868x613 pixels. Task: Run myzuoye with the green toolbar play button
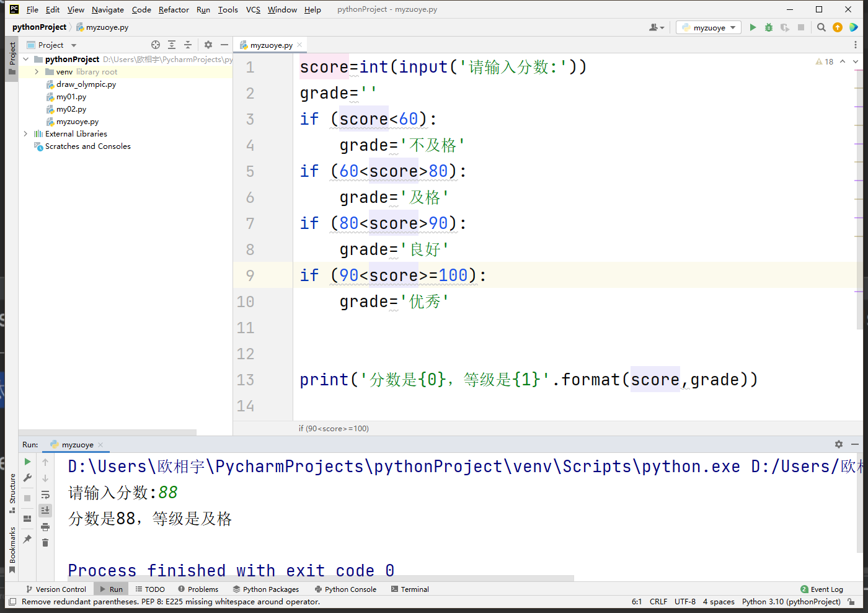753,27
